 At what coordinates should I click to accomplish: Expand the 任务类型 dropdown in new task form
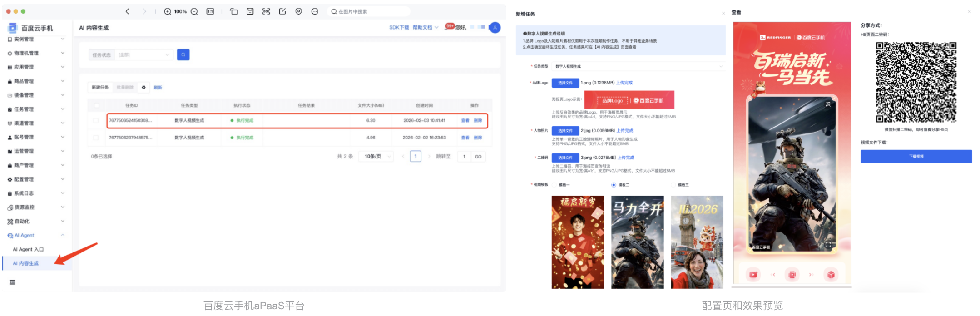tap(638, 66)
